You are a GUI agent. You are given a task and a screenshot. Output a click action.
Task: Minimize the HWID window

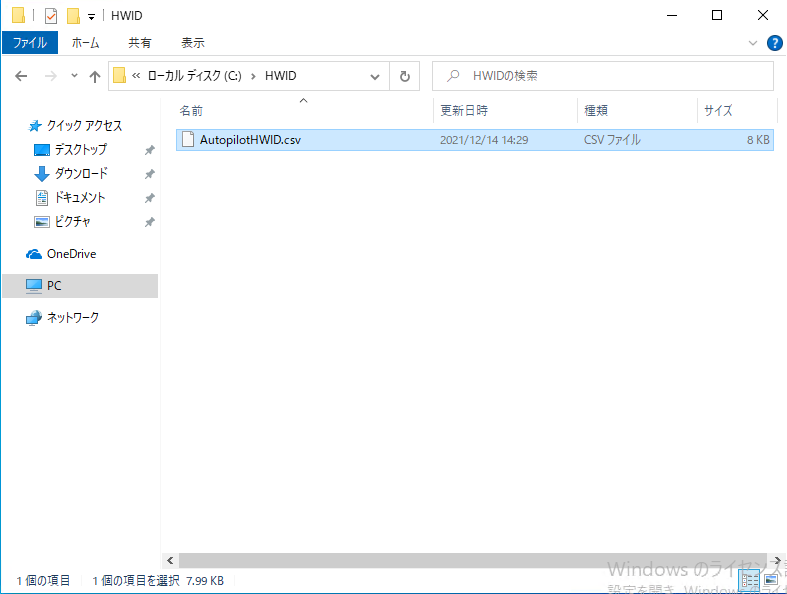coord(672,16)
